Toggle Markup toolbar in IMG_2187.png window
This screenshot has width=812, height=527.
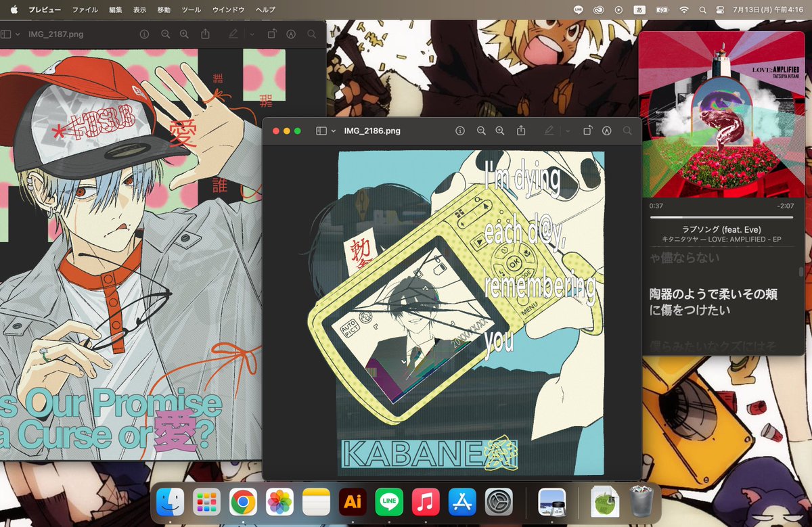tap(291, 34)
